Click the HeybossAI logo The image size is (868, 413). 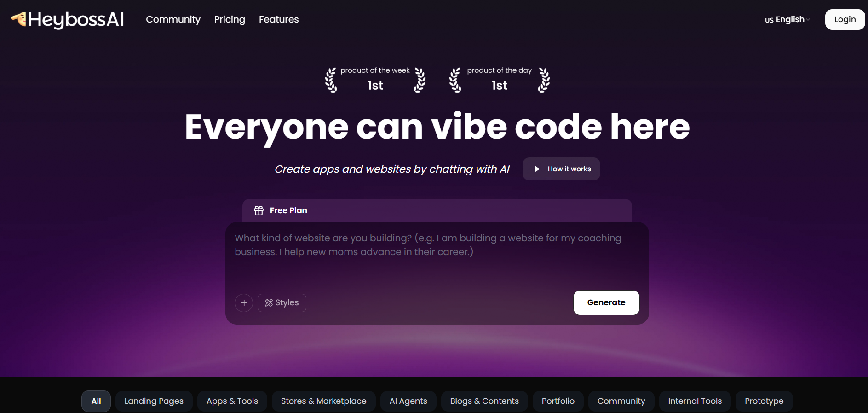pos(68,19)
